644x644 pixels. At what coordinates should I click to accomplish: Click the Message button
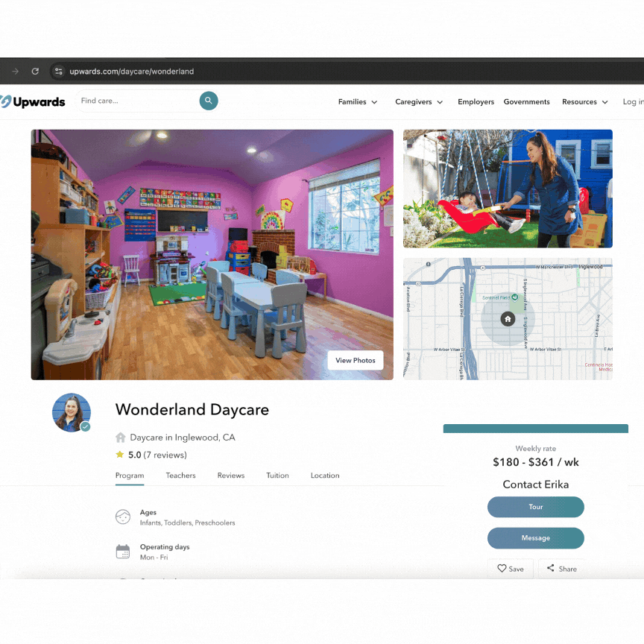(536, 538)
